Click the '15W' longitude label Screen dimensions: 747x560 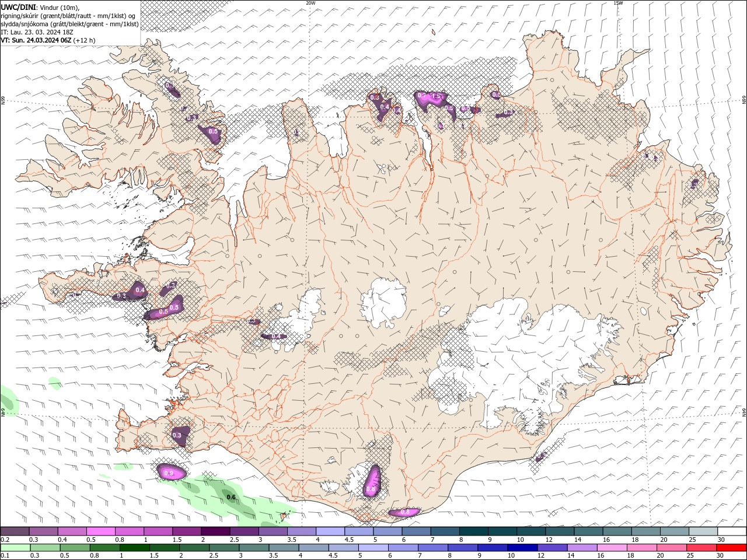617,3
